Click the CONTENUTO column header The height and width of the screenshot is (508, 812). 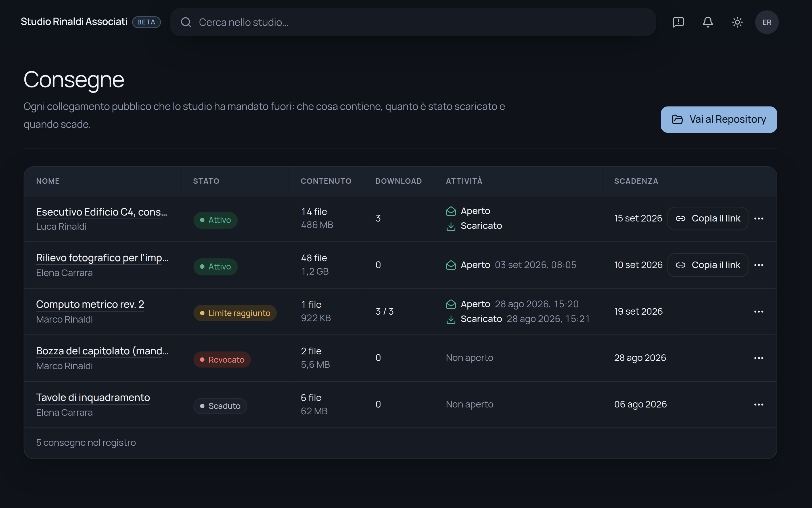pyautogui.click(x=326, y=181)
